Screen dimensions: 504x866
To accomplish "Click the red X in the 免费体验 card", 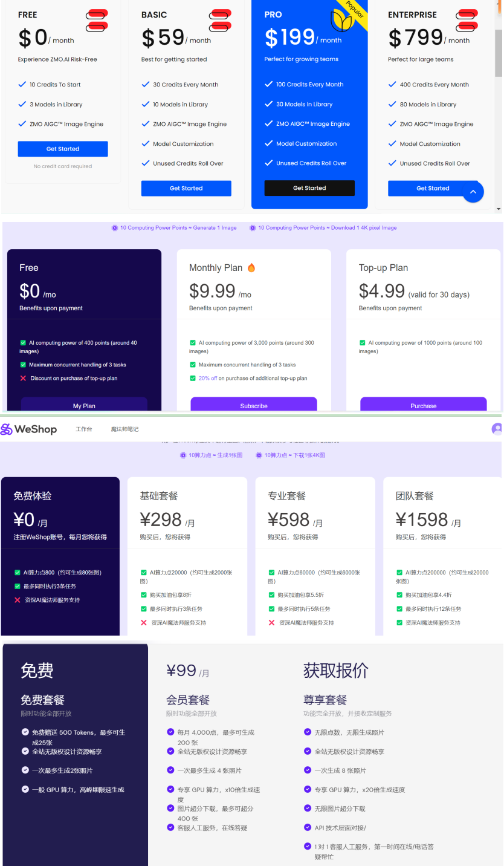I will click(18, 600).
